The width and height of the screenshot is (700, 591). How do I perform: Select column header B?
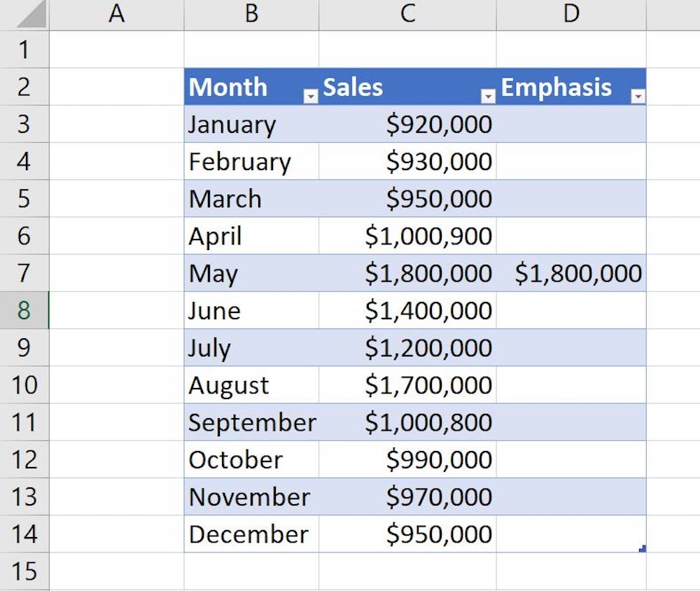[x=251, y=14]
